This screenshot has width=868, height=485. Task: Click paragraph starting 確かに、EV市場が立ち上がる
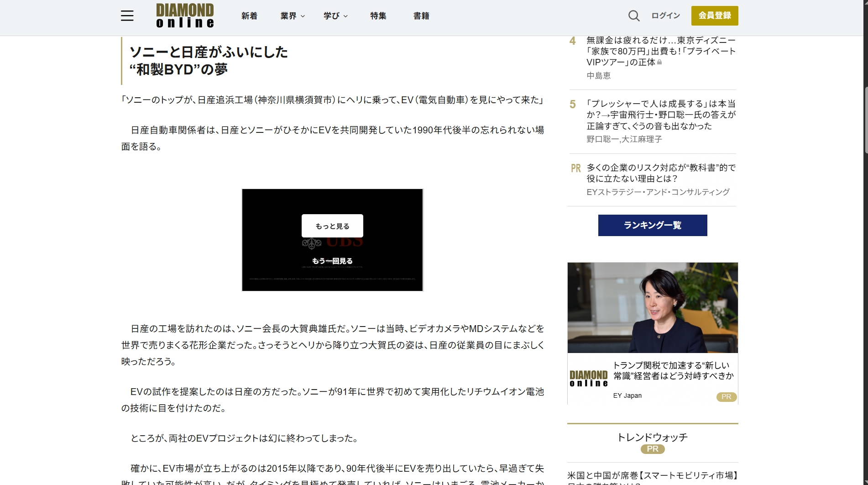(x=333, y=474)
